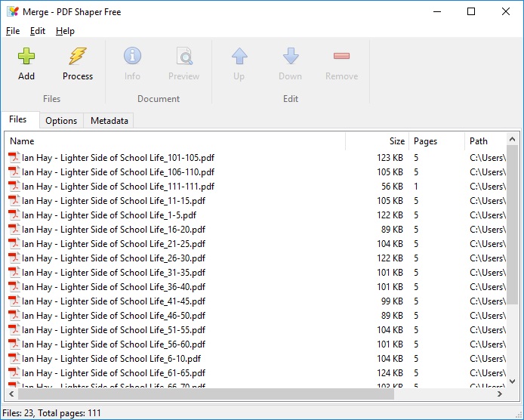The image size is (524, 420).
Task: Click PDF icon of the 1-5.pdf row
Action: click(x=14, y=215)
